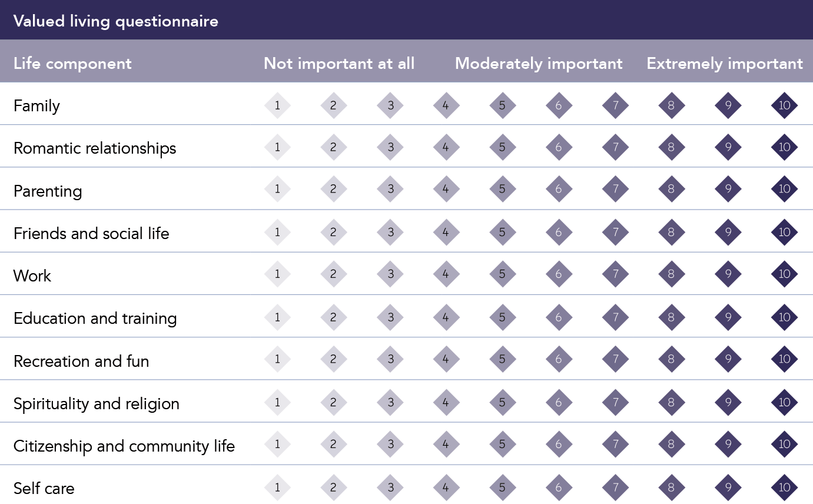Click the Valued living questionnaire title
This screenshot has height=504, width=813.
tap(116, 22)
